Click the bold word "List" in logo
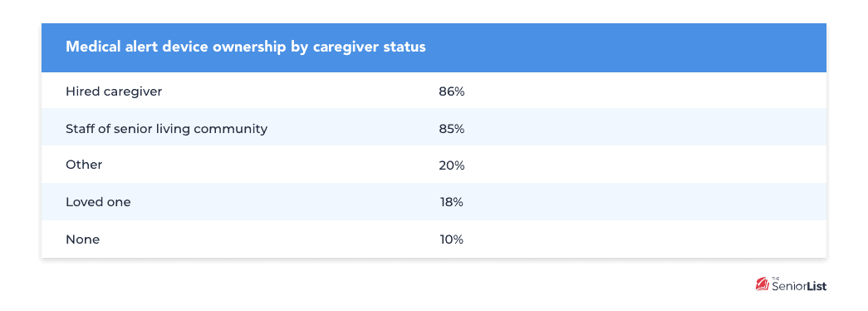Image resolution: width=868 pixels, height=311 pixels. pyautogui.click(x=817, y=287)
